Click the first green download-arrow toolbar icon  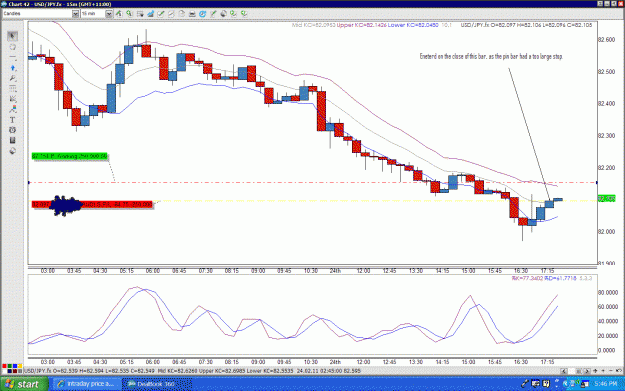click(x=234, y=14)
